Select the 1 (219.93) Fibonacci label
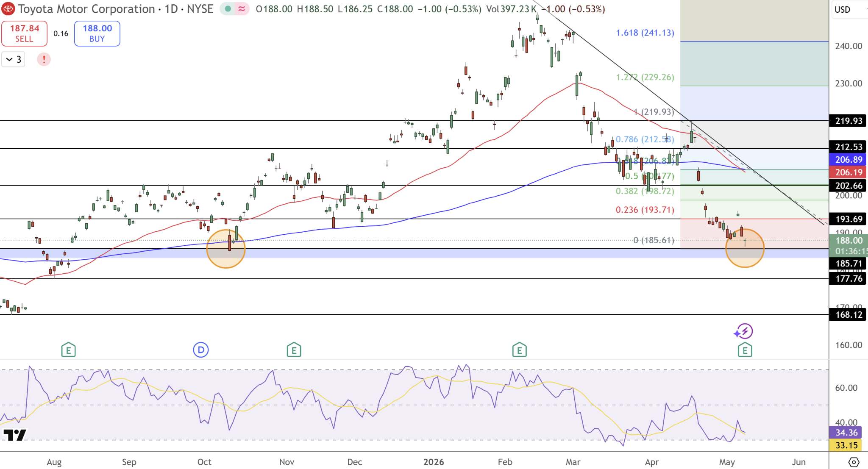868x469 pixels. [x=654, y=112]
